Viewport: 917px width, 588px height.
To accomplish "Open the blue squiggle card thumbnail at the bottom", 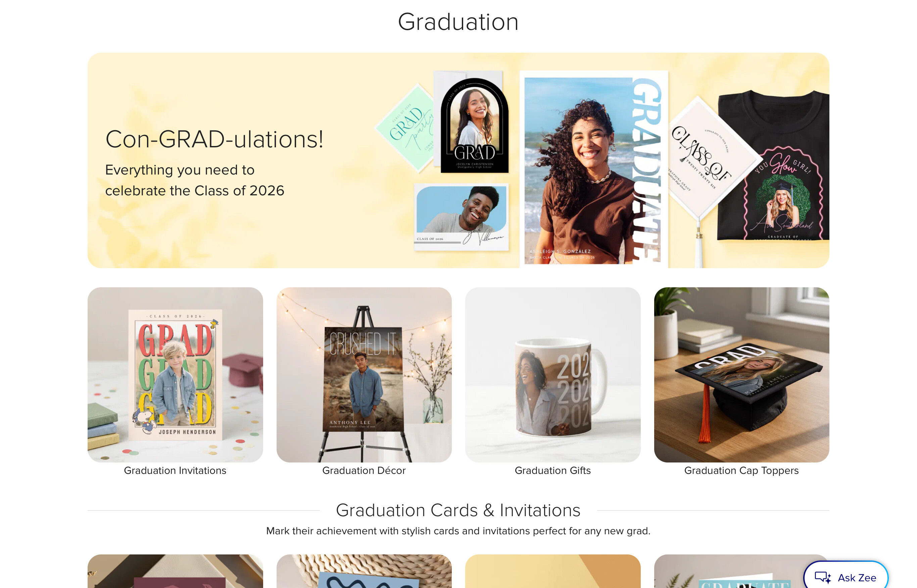I will click(x=364, y=571).
